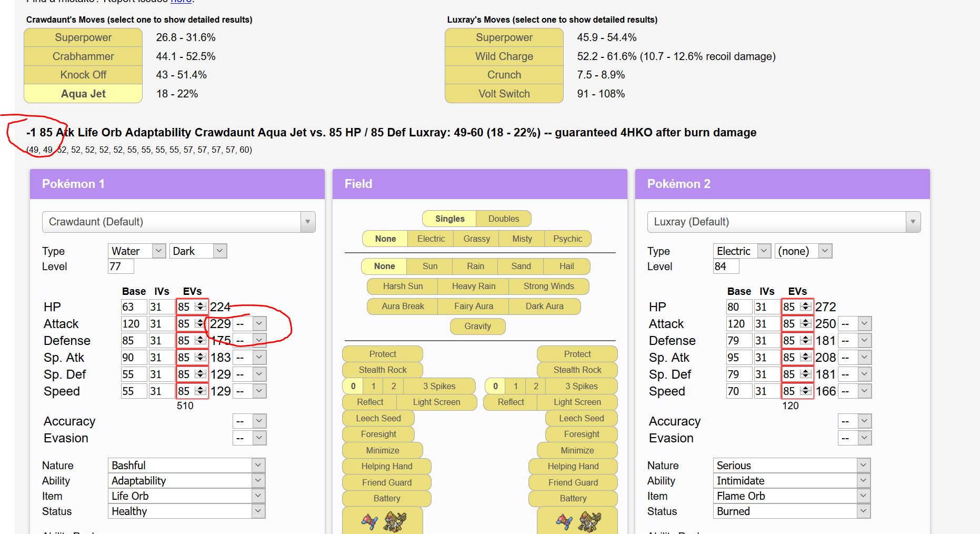The image size is (980, 534).
Task: Set weather to Sun
Action: pyautogui.click(x=430, y=266)
